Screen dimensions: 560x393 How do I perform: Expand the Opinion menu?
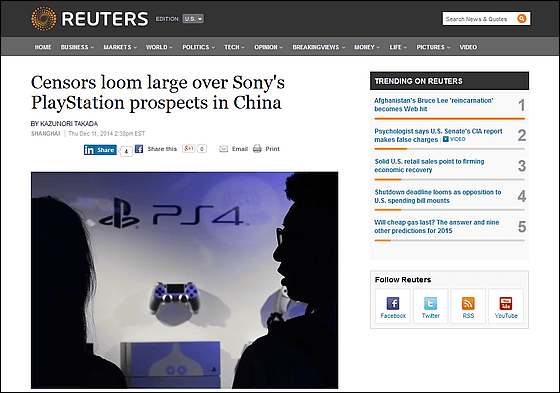click(269, 47)
